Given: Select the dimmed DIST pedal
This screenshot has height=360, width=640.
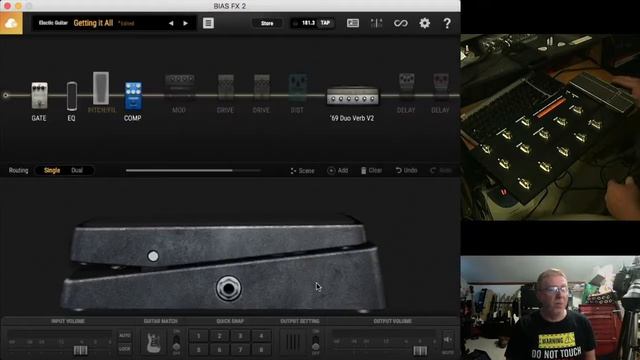Looking at the screenshot, I should tap(298, 87).
